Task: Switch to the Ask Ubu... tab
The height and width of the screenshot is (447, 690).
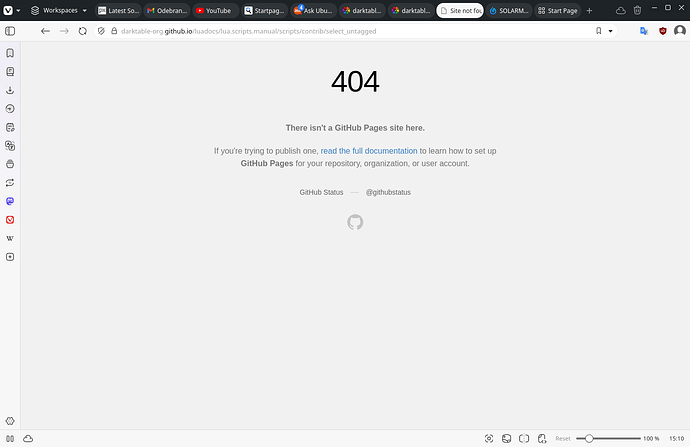Action: (x=313, y=11)
